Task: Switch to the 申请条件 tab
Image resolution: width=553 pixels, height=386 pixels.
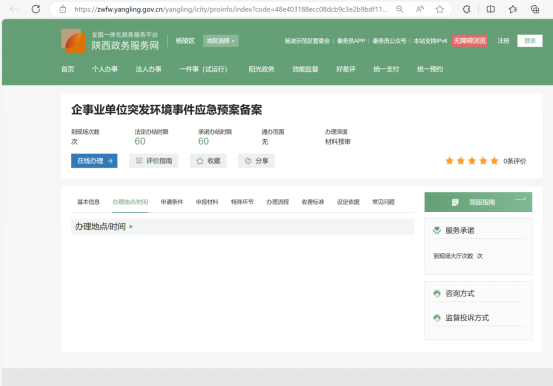Action: point(172,202)
